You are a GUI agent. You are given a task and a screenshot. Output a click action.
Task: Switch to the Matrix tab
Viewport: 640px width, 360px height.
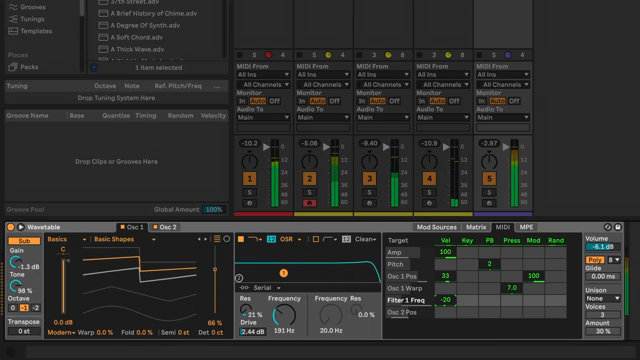click(476, 227)
